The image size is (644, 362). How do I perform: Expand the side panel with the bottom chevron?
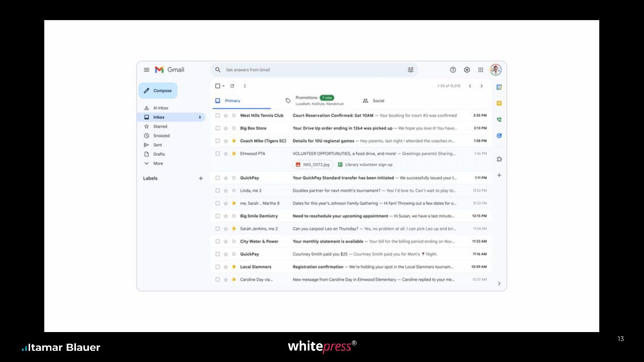pyautogui.click(x=499, y=283)
